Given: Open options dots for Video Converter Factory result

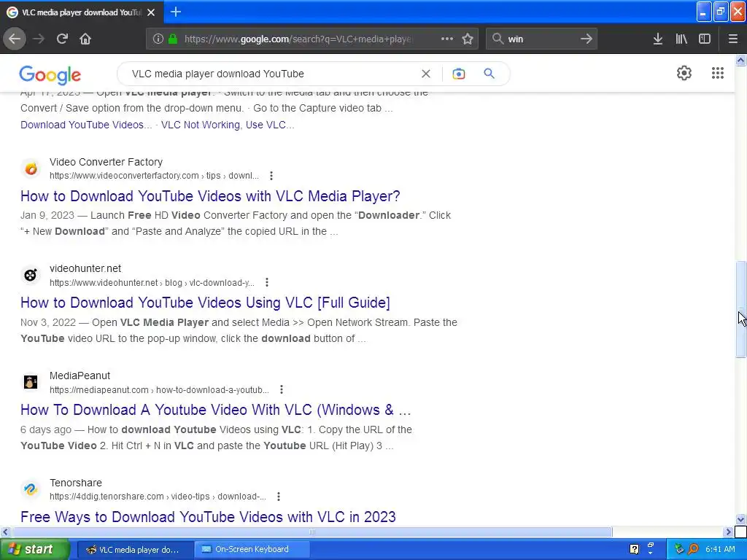Looking at the screenshot, I should click(x=271, y=176).
